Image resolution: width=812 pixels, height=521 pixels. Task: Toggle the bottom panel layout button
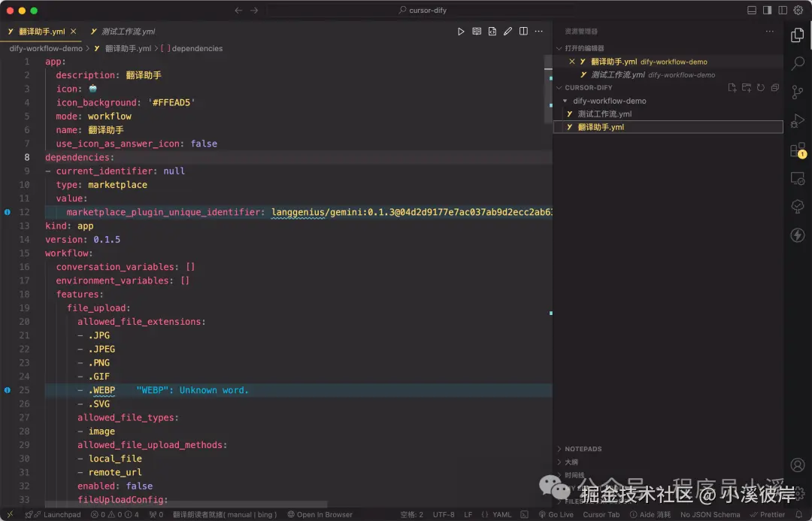coord(751,11)
